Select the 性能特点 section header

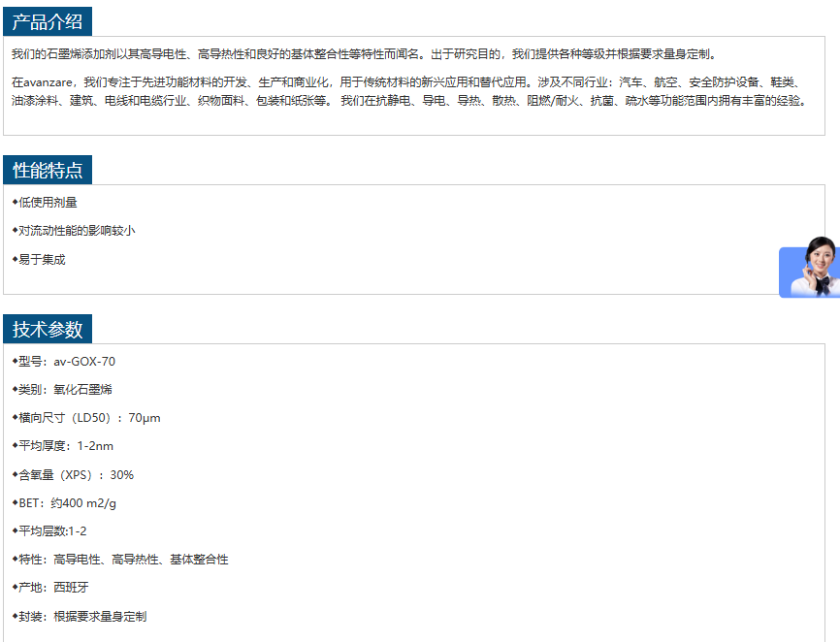coord(48,171)
